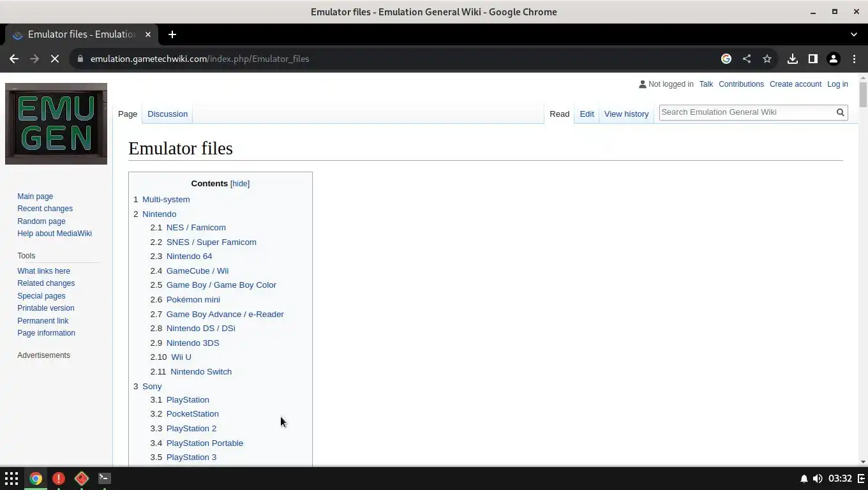
Task: View site security lock icon
Action: (80, 59)
